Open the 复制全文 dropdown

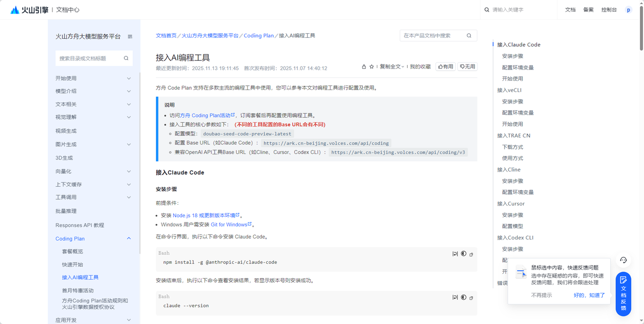(x=391, y=66)
